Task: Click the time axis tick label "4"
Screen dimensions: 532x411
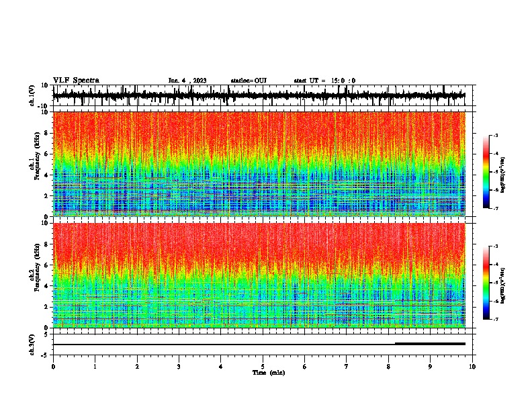Action: click(221, 367)
